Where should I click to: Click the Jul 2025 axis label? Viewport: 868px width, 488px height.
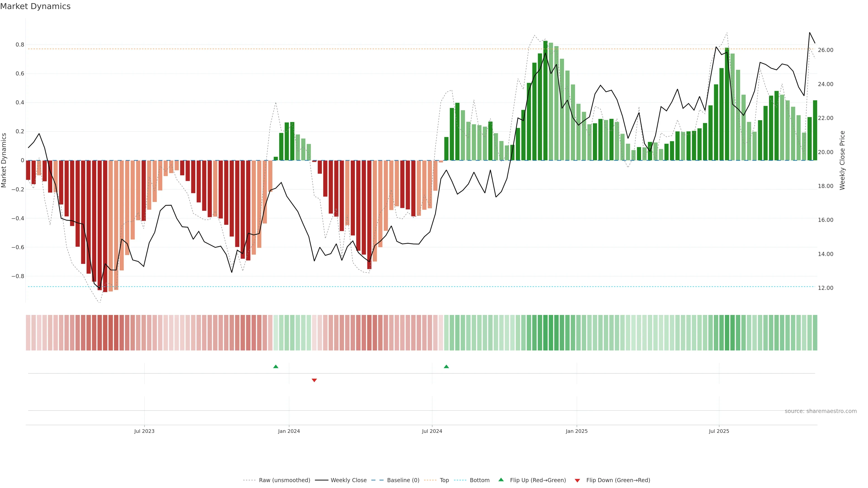[719, 431]
